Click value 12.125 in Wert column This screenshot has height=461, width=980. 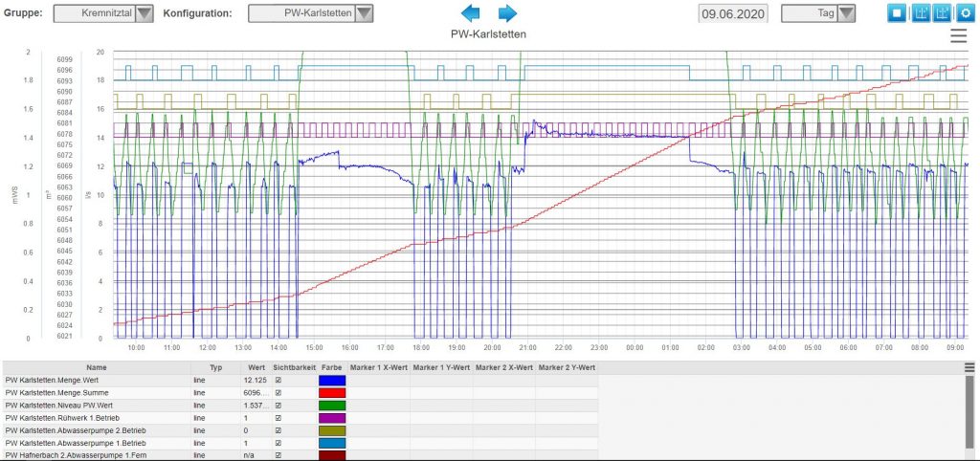[253, 380]
